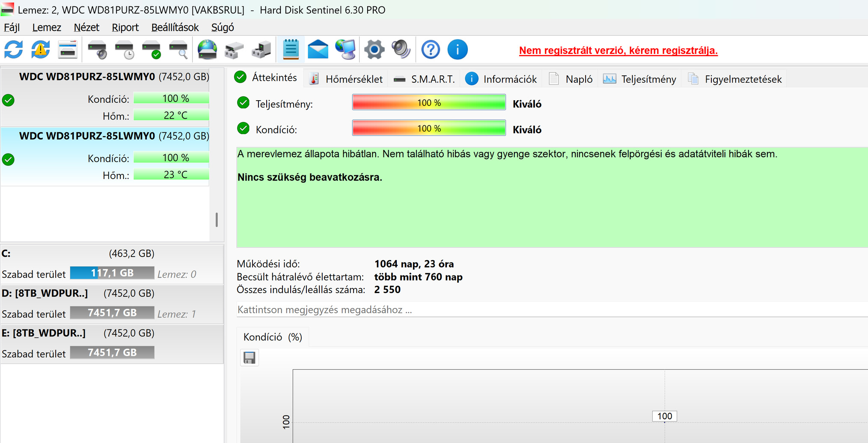This screenshot has height=443, width=868.
Task: Select the E: [8TB_WDPUR..] partition entry
Action: click(112, 344)
